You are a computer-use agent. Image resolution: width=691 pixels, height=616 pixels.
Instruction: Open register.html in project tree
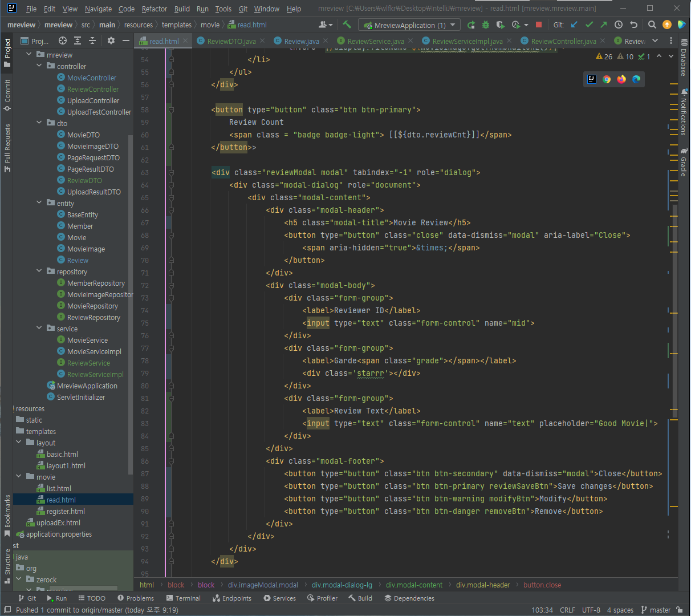[x=66, y=511]
